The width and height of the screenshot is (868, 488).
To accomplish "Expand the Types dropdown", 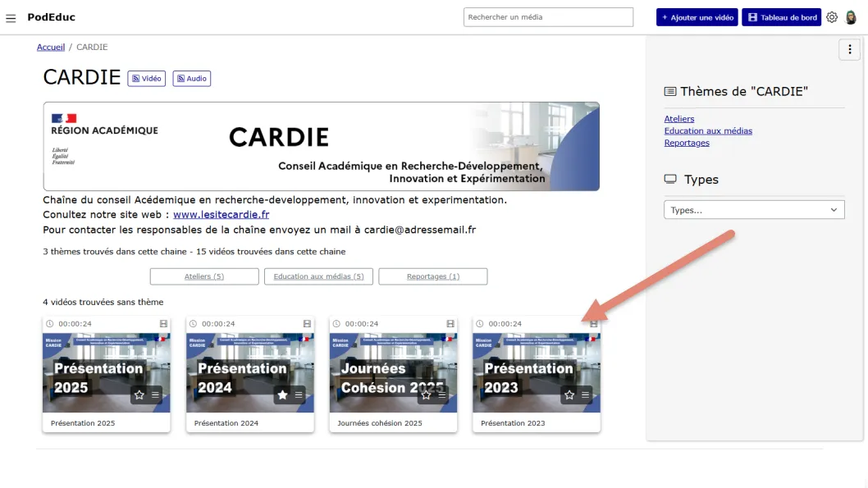I will (754, 210).
